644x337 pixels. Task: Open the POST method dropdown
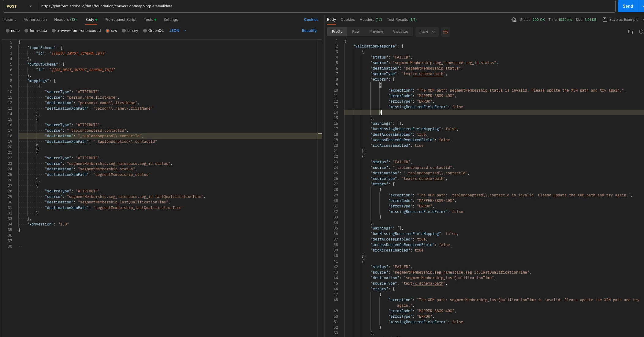point(19,6)
